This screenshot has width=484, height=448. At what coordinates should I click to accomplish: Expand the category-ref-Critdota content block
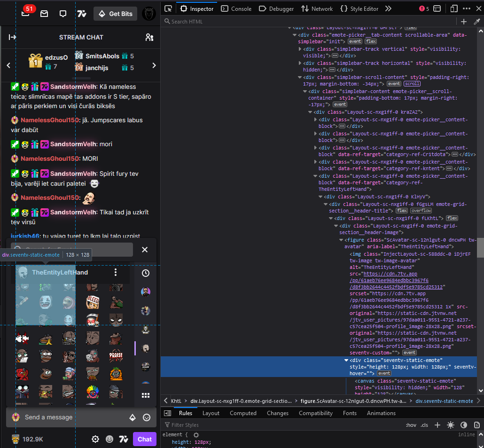click(315, 148)
